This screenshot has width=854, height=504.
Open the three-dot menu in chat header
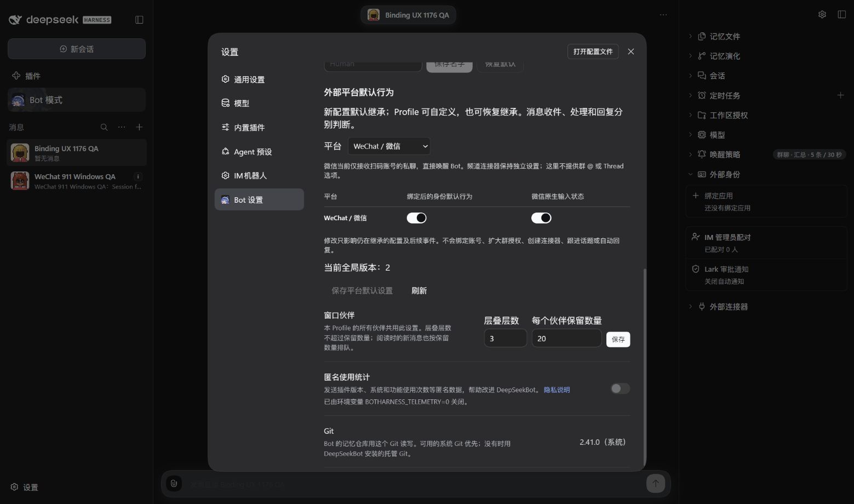pyautogui.click(x=663, y=15)
